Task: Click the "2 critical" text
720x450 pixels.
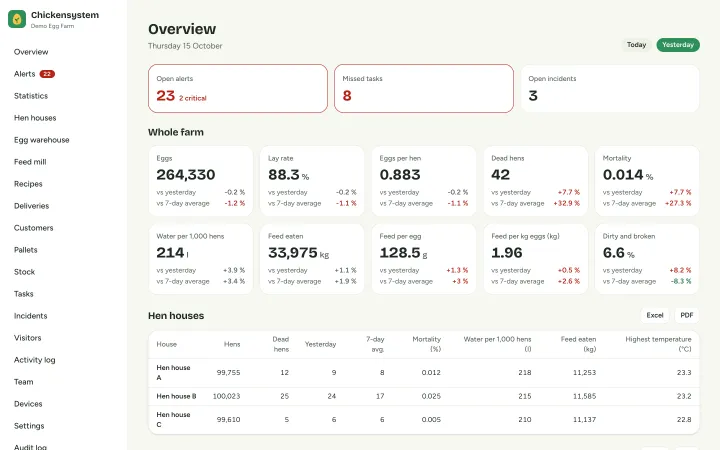Action: tap(192, 98)
